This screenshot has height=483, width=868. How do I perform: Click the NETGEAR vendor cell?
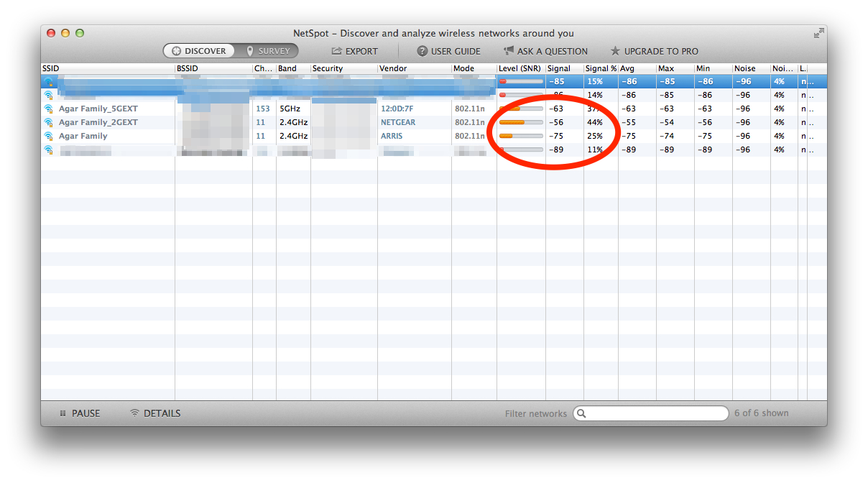tap(398, 122)
